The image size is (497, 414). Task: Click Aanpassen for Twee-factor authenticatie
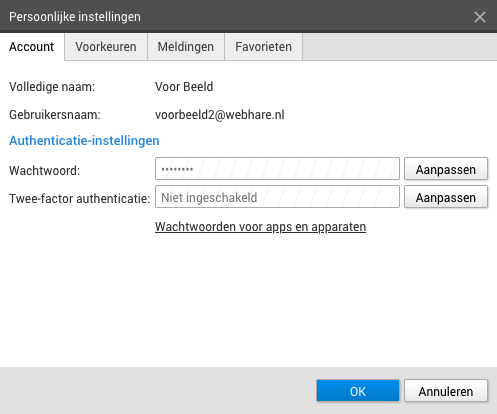[446, 197]
